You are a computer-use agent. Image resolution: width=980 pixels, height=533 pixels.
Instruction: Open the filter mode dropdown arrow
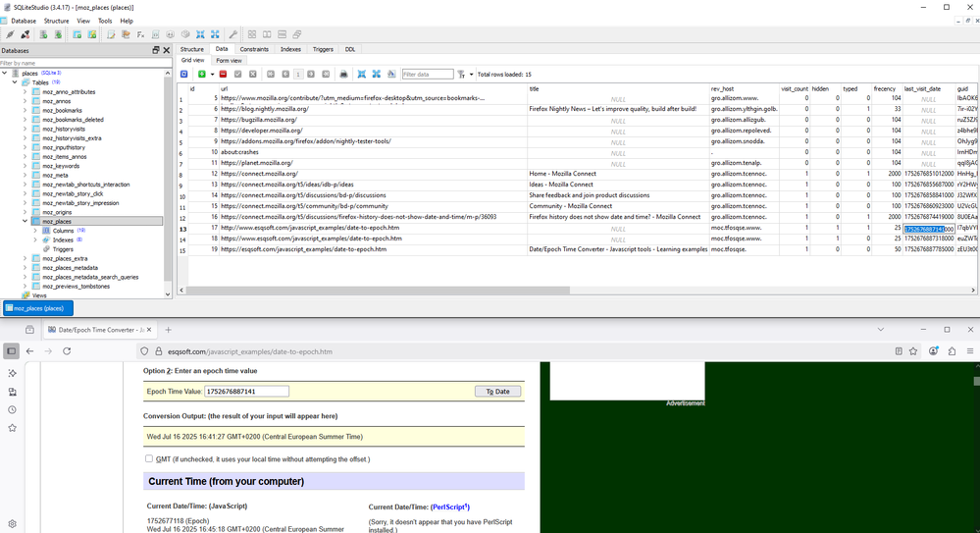[x=471, y=75]
